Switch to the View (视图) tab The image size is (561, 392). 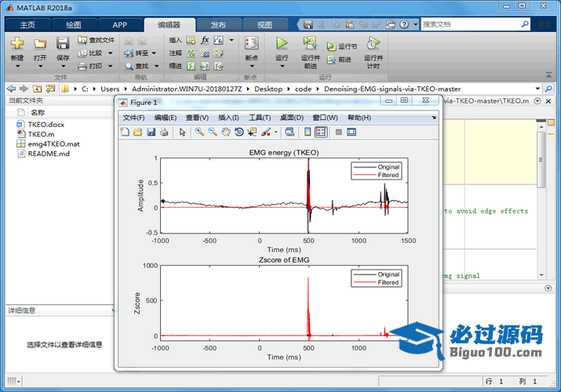[x=264, y=25]
